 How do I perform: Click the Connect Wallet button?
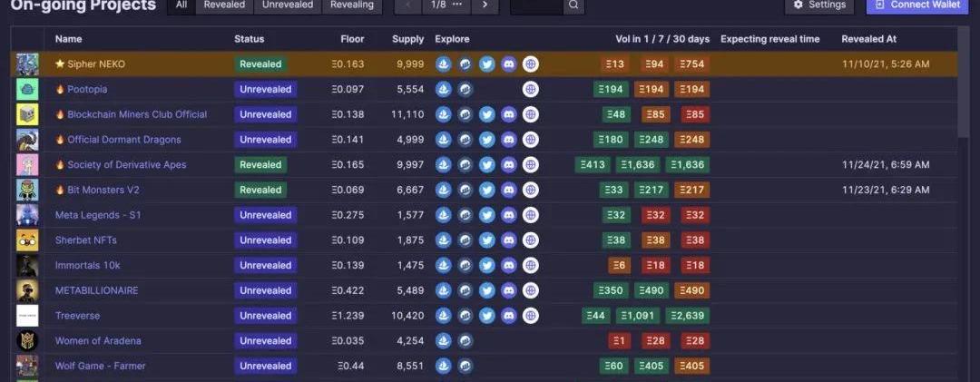click(916, 5)
